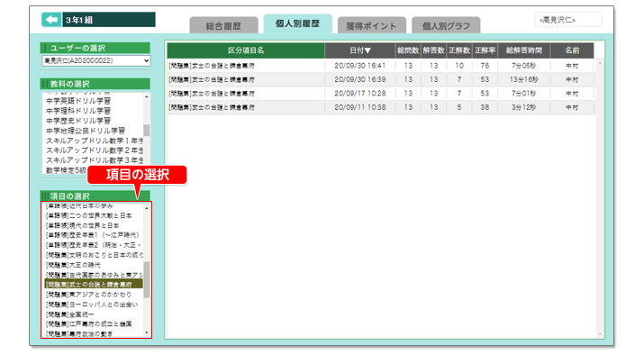Select [問題集]大王の時代 item

tap(73, 265)
